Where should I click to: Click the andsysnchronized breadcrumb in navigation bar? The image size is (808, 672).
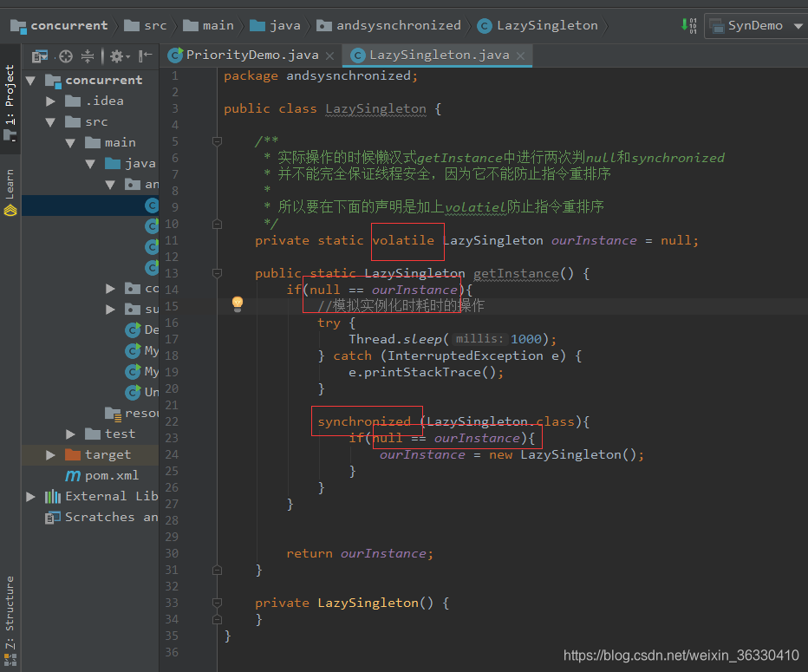click(389, 25)
